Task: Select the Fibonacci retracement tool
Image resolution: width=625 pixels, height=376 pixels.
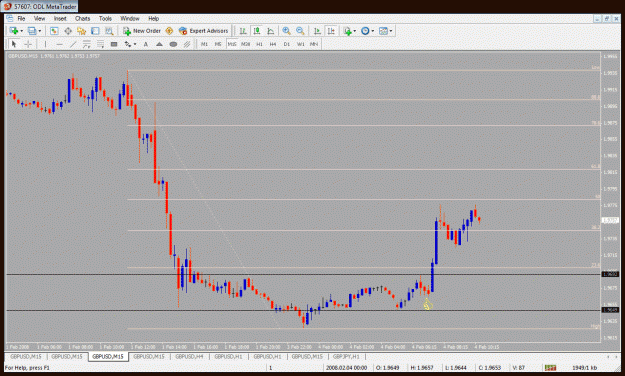Action: [100, 44]
